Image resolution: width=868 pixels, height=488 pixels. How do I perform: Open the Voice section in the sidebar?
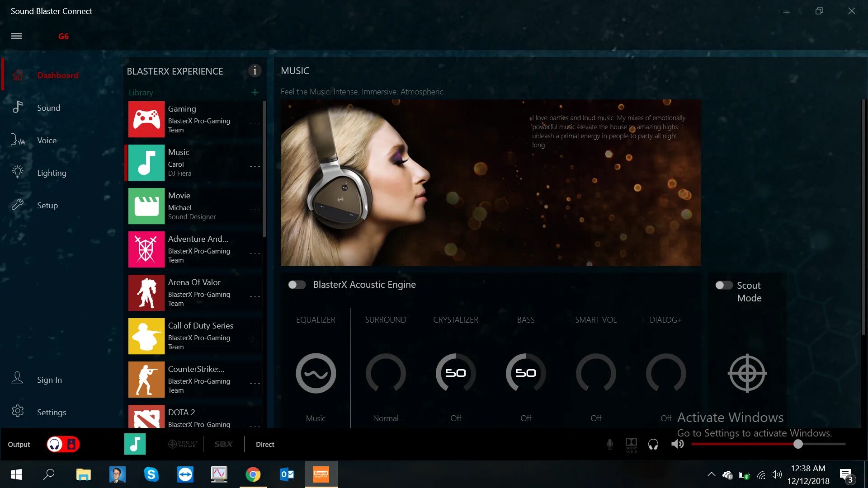tap(47, 141)
